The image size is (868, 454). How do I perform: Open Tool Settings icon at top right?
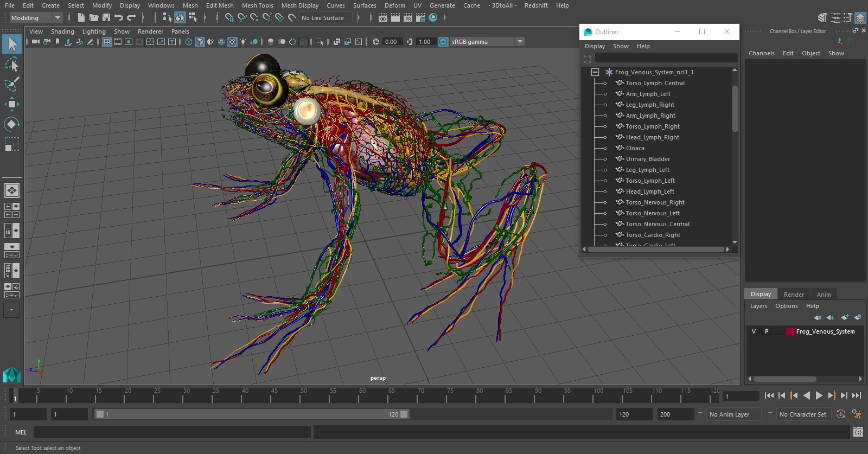pos(847,18)
